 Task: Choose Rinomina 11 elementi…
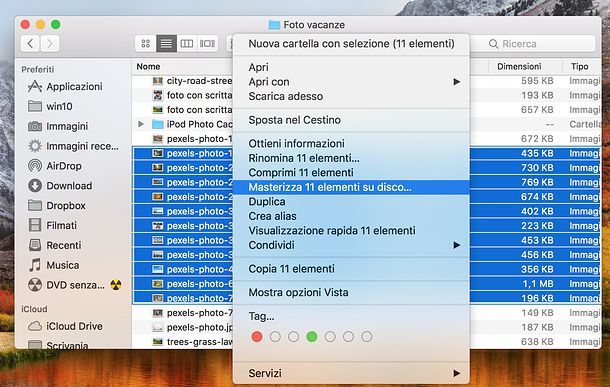coord(351,158)
